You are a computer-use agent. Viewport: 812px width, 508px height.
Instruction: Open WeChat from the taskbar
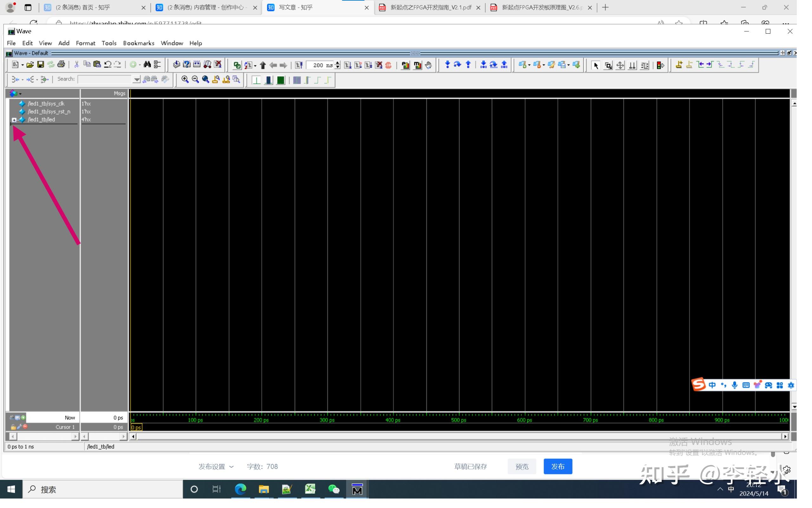click(x=334, y=489)
